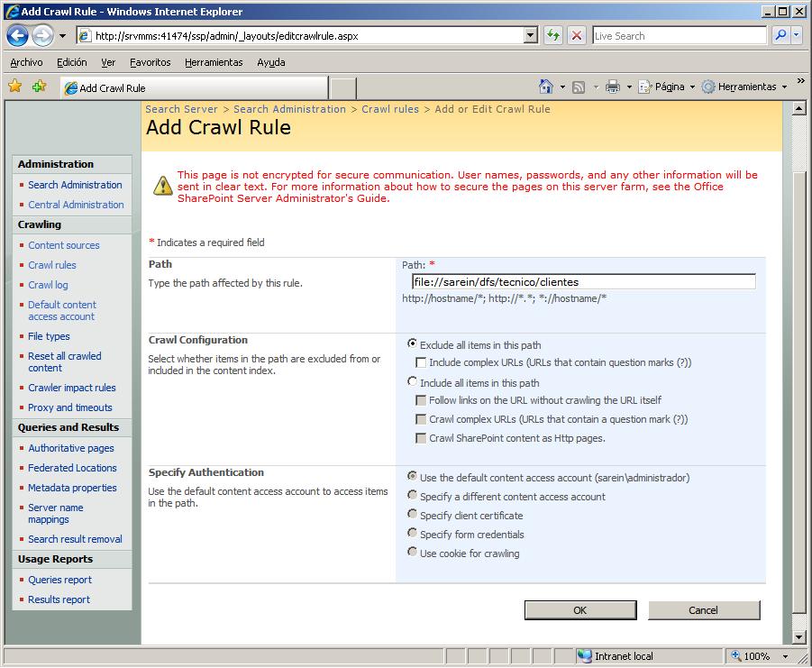Click inside the Path input field
812x668 pixels.
pos(584,281)
